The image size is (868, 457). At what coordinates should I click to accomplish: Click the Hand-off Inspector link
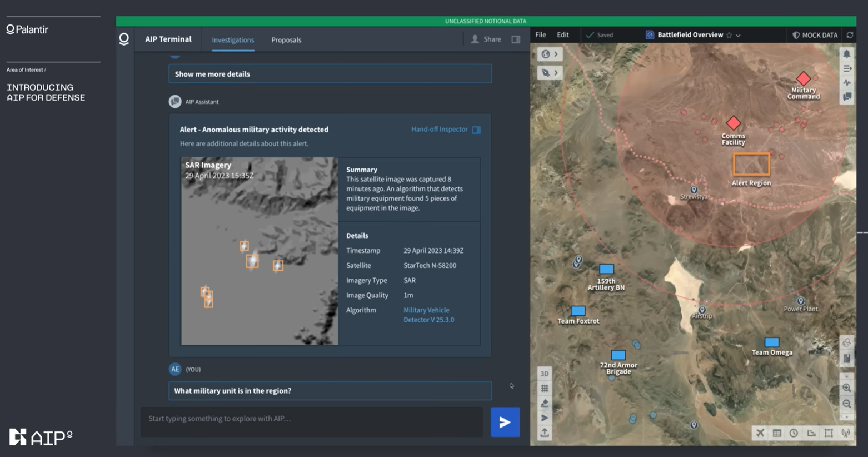pyautogui.click(x=439, y=130)
